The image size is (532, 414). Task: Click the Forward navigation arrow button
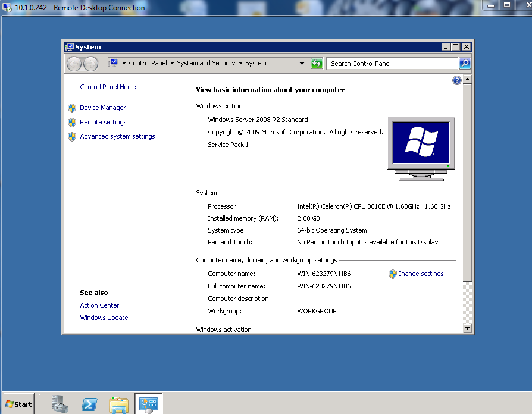coord(90,64)
